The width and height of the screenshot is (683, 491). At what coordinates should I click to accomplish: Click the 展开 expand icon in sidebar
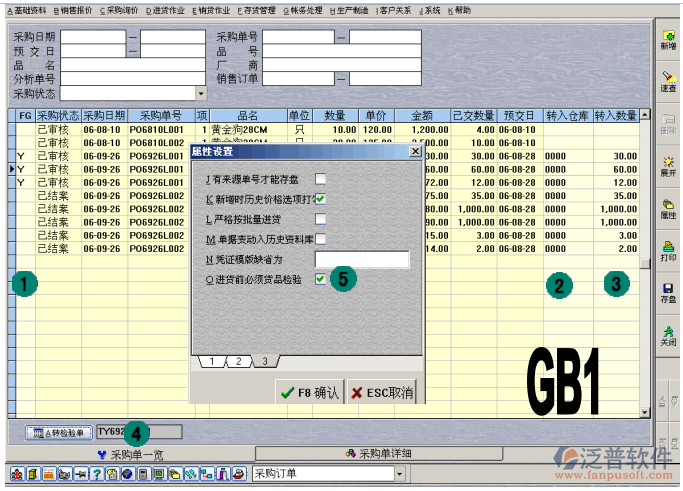tap(667, 165)
